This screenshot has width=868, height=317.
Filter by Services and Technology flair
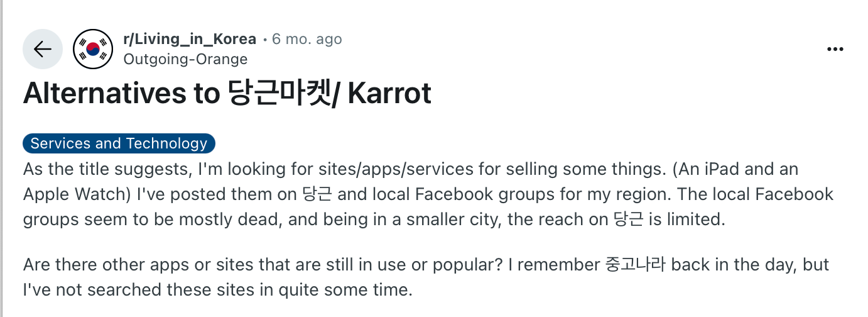pos(119,143)
